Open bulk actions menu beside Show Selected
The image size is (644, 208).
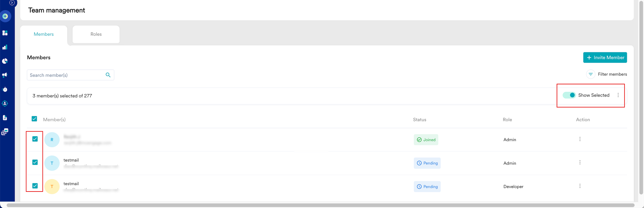[618, 95]
